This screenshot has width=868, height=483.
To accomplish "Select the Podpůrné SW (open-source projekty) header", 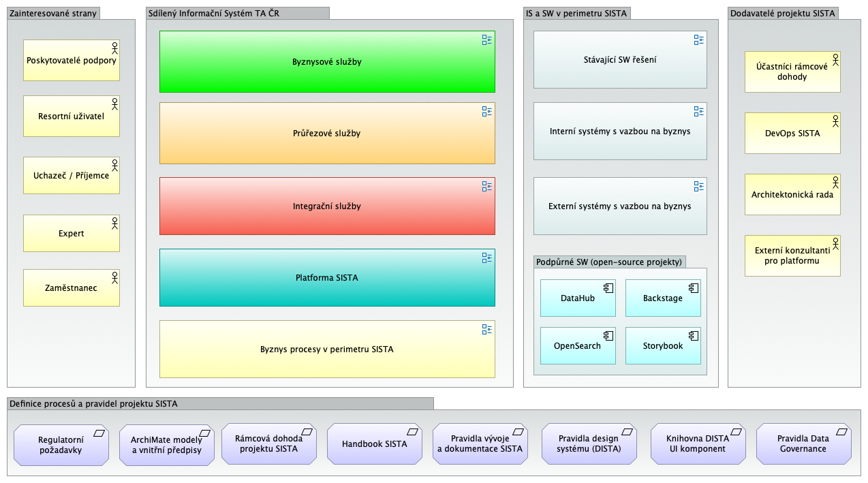I will click(608, 262).
